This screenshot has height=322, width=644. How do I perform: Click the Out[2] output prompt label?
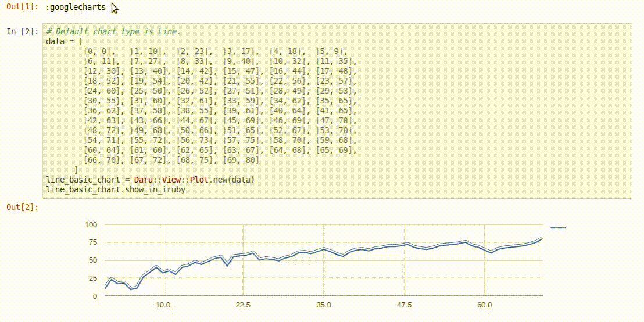coord(23,207)
